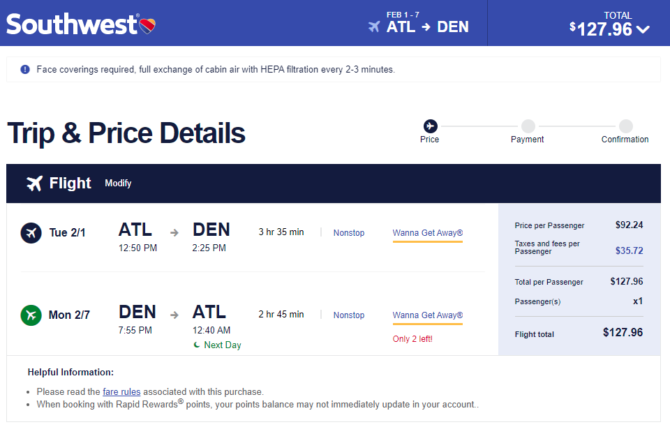This screenshot has height=427, width=670.
Task: Click the airplane icon in Flight header bar
Action: click(35, 183)
